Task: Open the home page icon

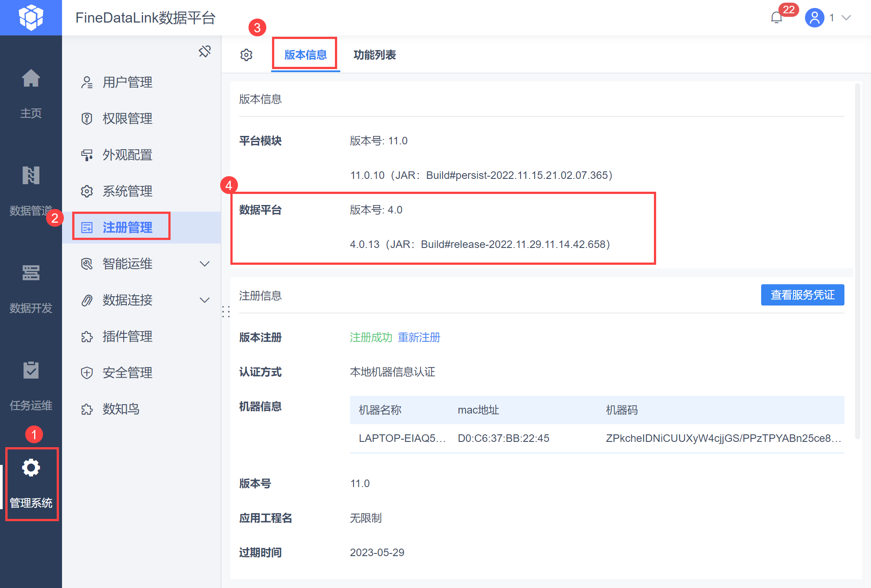Action: pos(31,79)
